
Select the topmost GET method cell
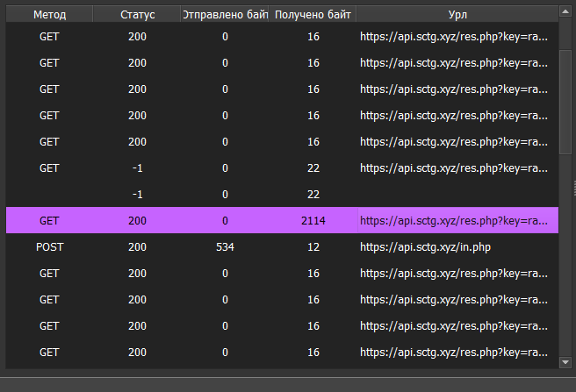coord(49,37)
